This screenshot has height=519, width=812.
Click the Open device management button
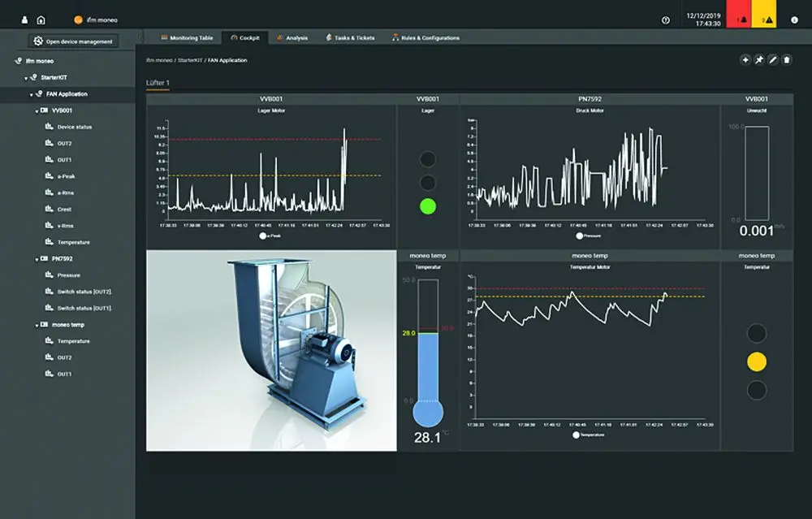[74, 41]
